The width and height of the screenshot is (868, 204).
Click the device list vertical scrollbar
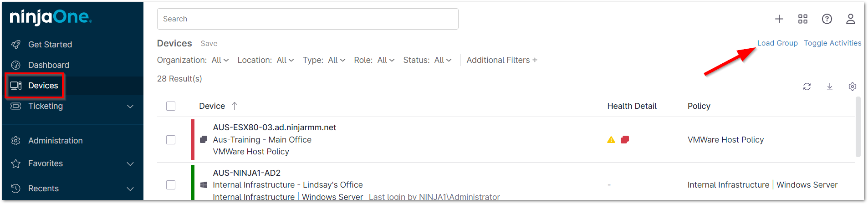(858, 127)
